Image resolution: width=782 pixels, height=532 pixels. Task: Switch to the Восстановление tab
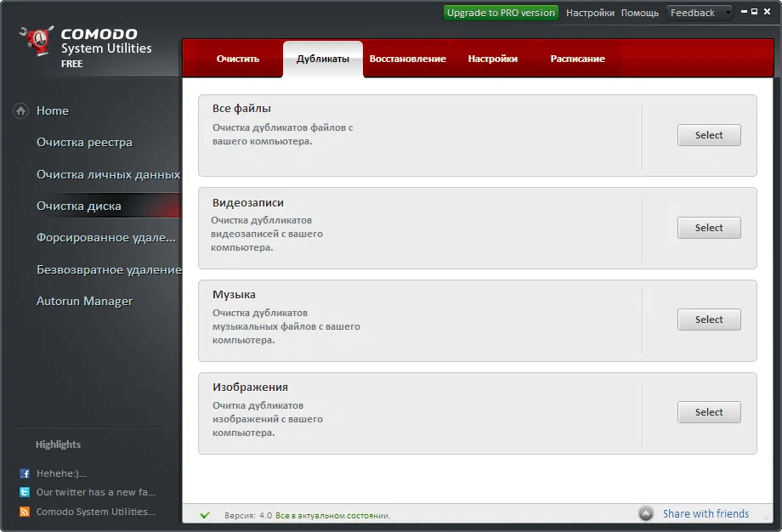[407, 59]
